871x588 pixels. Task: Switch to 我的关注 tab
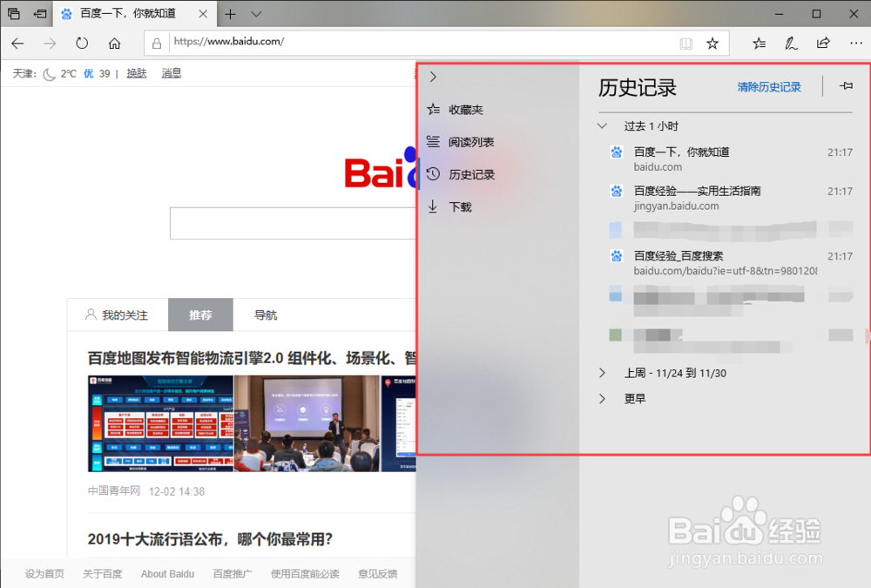tap(118, 315)
